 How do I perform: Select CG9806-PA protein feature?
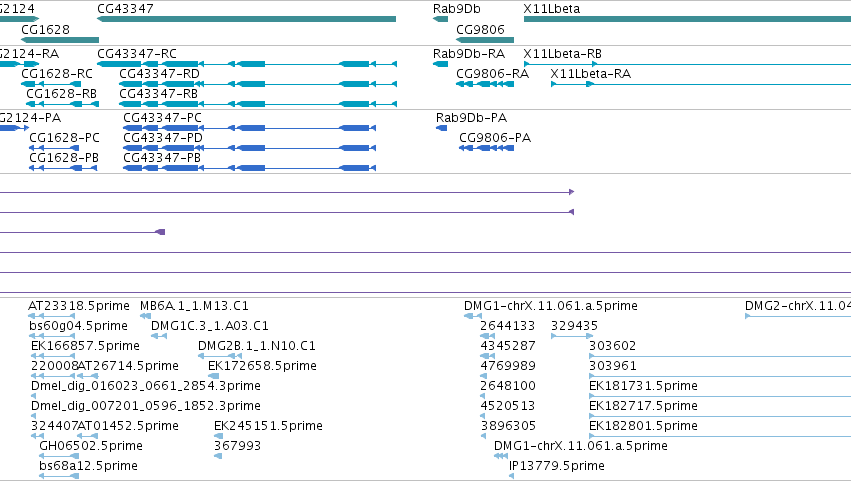(x=487, y=148)
